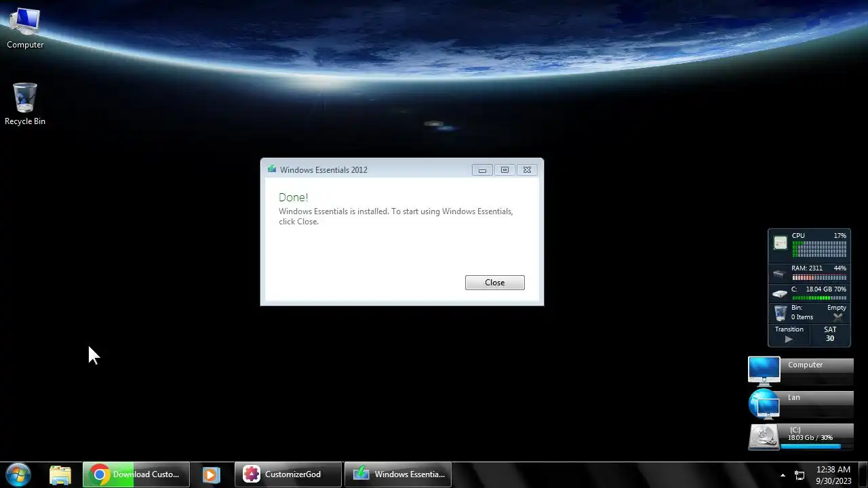Minimize the Windows Essentials 2012 dialog

(x=482, y=170)
